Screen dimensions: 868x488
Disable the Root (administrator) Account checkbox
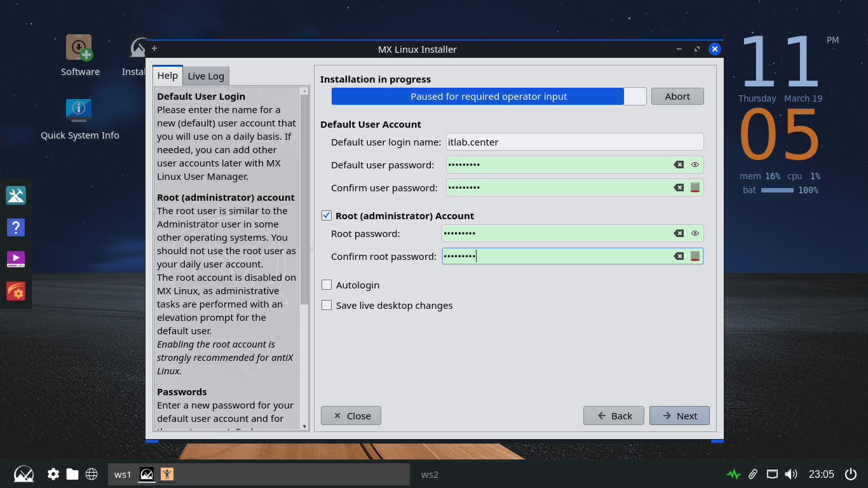pos(327,215)
